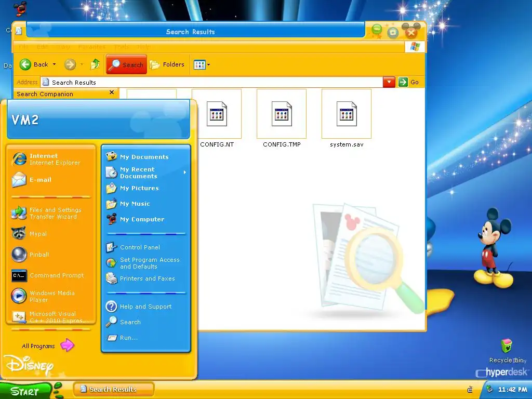The image size is (532, 399).
Task: Toggle the Search toolbar button
Action: (127, 64)
